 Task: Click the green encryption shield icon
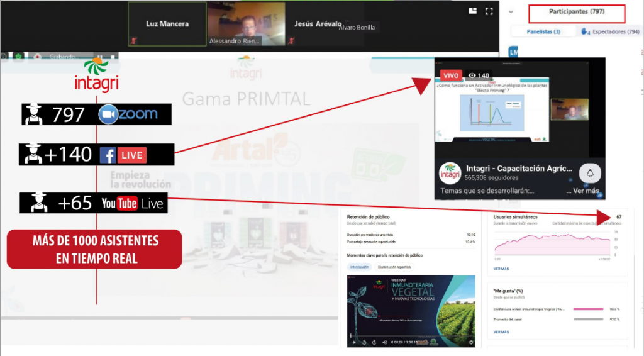[x=19, y=57]
